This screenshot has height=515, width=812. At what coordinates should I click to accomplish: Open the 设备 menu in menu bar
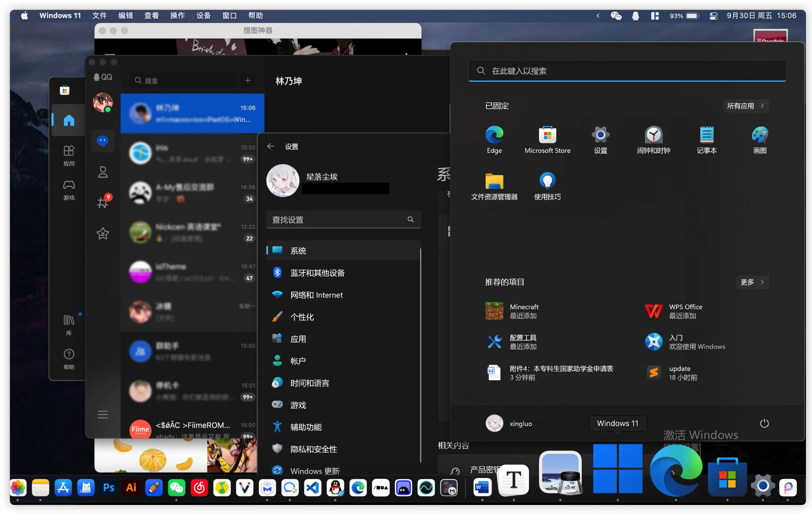(203, 16)
